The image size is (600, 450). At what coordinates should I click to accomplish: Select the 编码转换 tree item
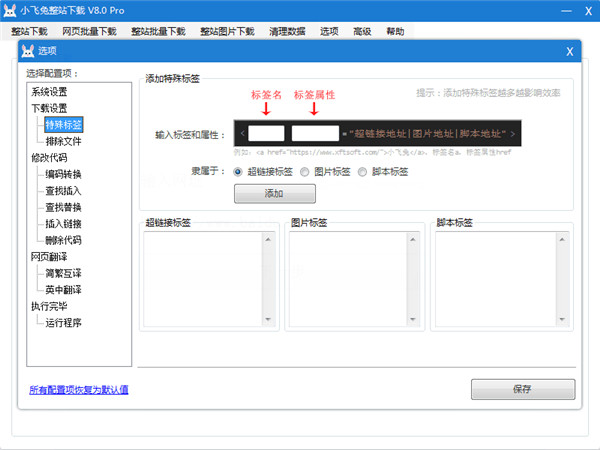pyautogui.click(x=64, y=174)
